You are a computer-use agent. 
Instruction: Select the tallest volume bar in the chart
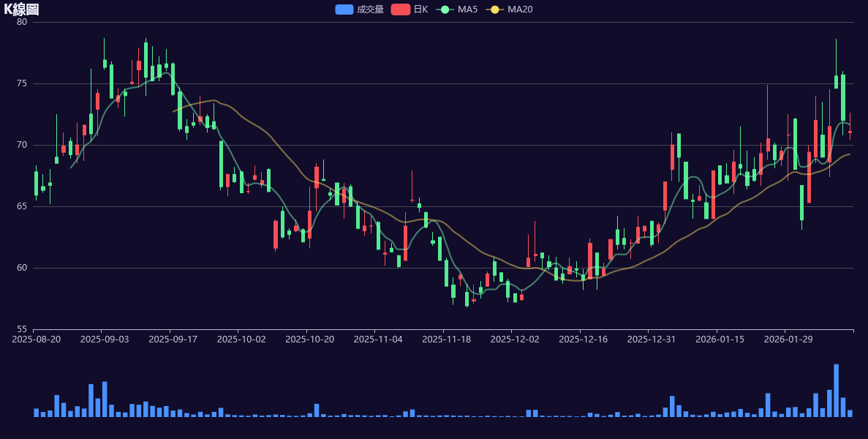click(836, 391)
